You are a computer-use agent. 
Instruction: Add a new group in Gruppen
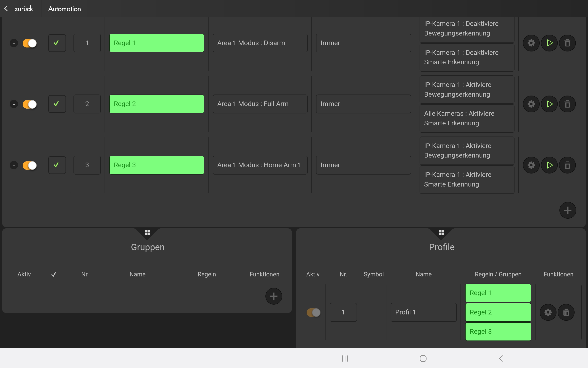pyautogui.click(x=273, y=296)
